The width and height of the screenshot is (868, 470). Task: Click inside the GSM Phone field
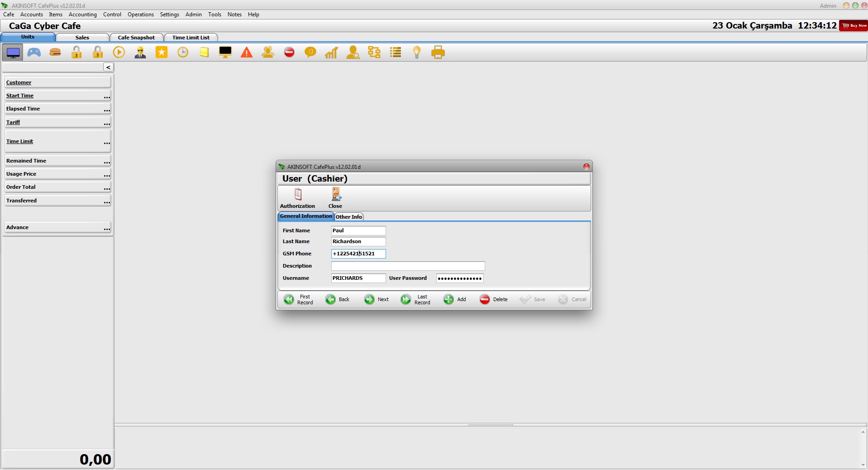[x=358, y=254]
